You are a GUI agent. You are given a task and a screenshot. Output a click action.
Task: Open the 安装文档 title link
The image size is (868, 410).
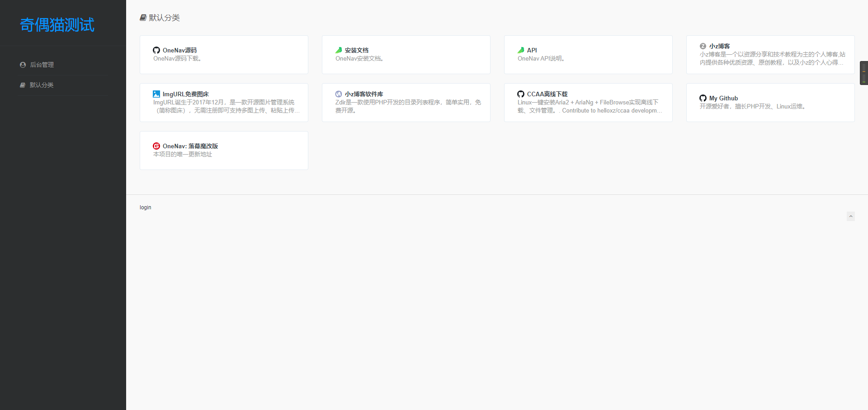357,50
